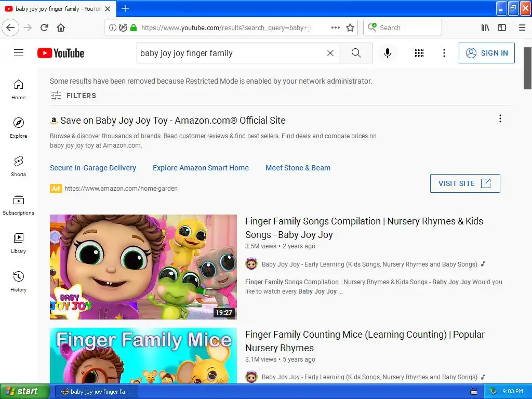Screen dimensions: 532x399
Task: Open the Firefox Library icon
Action: click(486, 28)
